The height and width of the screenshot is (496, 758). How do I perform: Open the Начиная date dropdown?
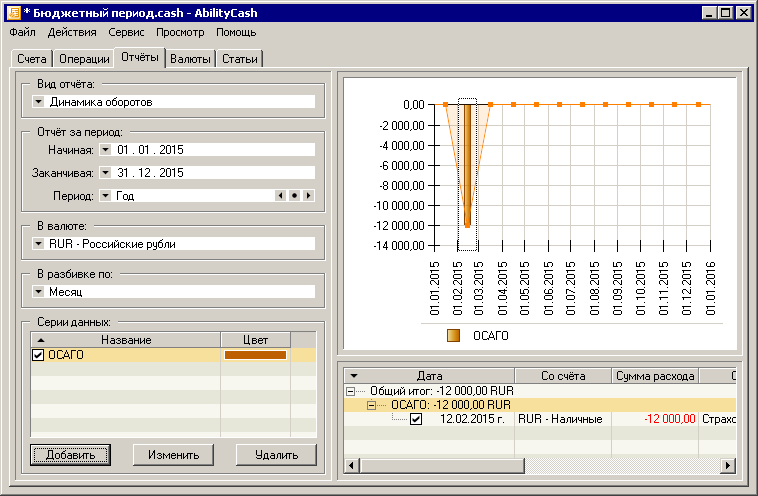(x=105, y=149)
